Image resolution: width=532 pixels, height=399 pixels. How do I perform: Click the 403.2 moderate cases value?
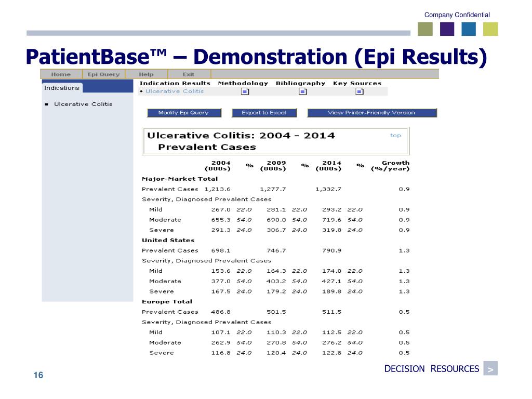pos(276,281)
